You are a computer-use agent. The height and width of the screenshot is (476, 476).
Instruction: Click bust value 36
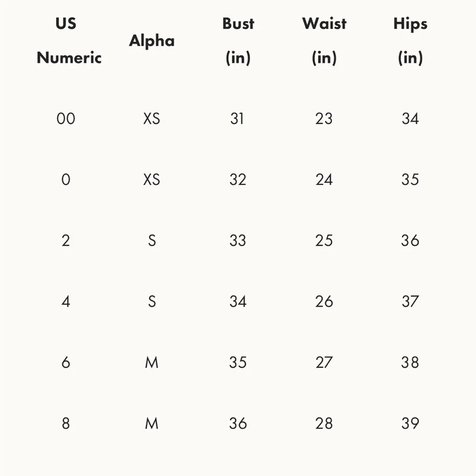click(x=238, y=423)
